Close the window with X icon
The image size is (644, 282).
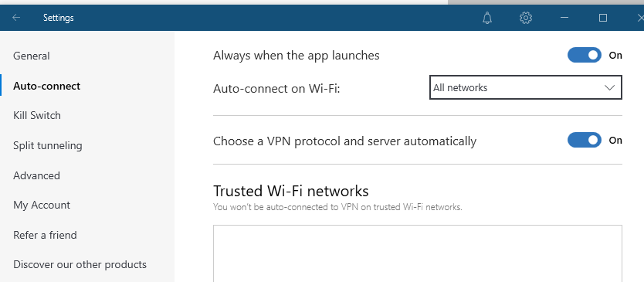[x=640, y=18]
